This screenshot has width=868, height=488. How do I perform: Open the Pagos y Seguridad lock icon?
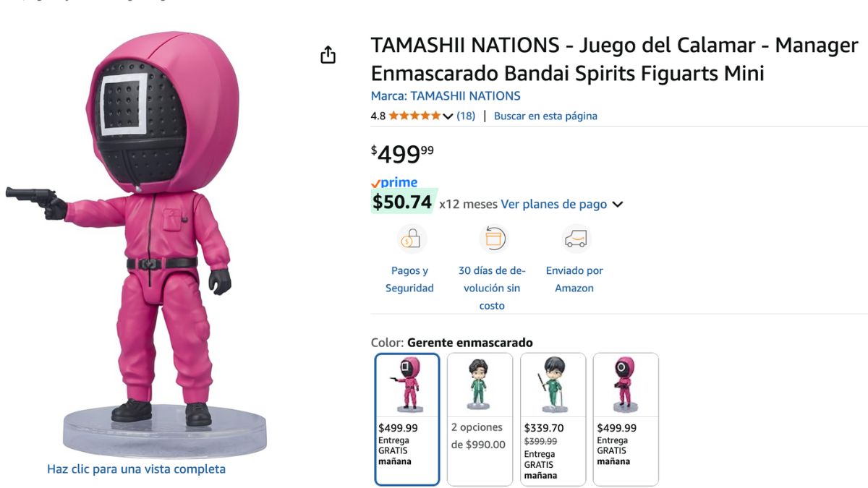[409, 239]
